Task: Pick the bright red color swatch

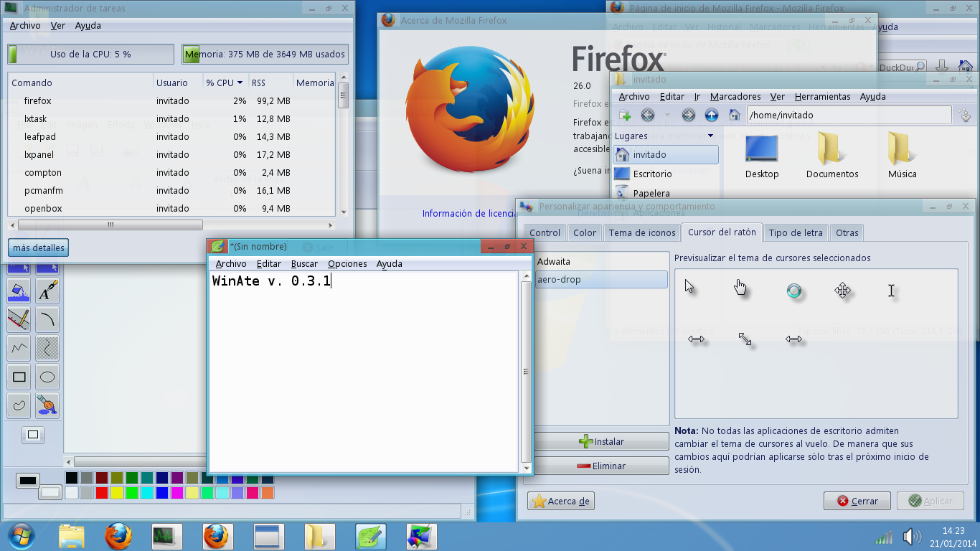Action: point(101,493)
